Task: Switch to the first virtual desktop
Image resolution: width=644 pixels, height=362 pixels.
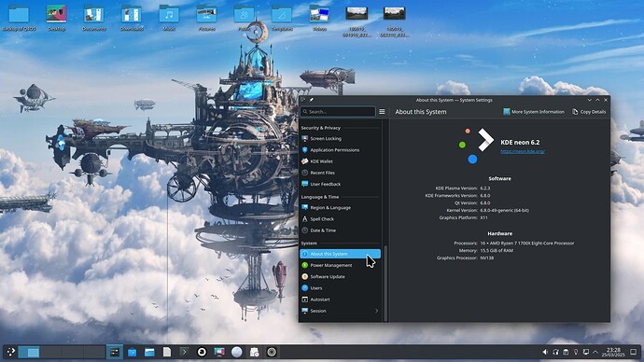Action: tap(29, 352)
